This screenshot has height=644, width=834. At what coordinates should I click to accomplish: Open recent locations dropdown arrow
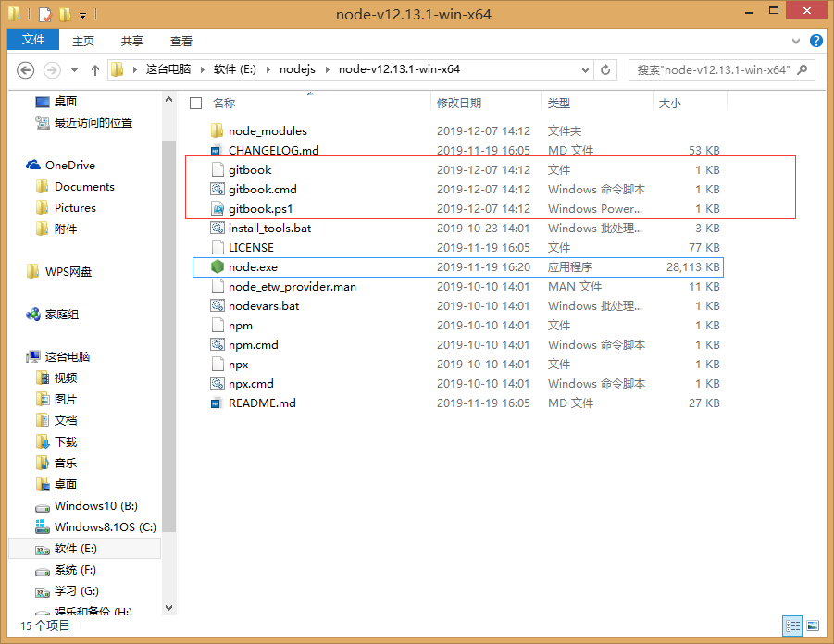[74, 70]
